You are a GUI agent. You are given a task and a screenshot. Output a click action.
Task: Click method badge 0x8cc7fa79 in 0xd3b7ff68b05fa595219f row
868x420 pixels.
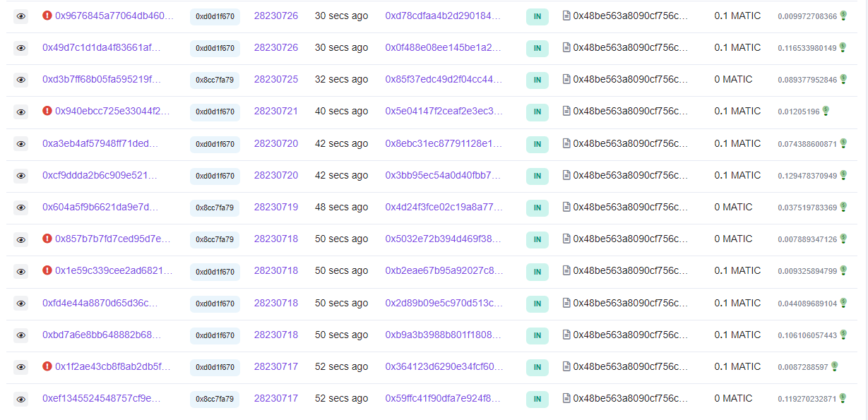[x=215, y=80]
